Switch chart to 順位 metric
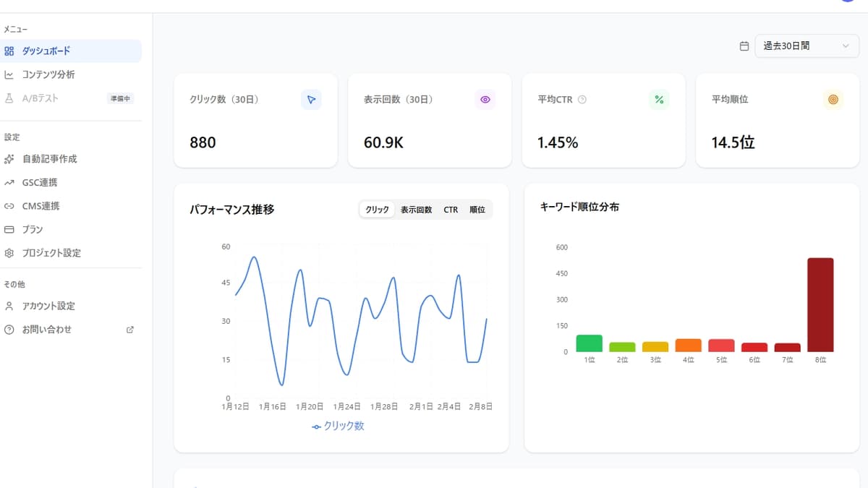 [477, 210]
